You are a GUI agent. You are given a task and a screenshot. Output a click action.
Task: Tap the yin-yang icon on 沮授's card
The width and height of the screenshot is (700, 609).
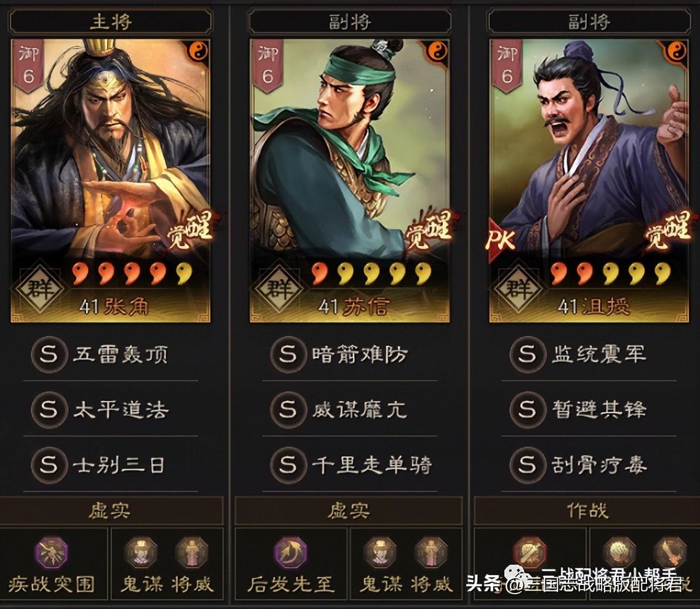pyautogui.click(x=677, y=51)
